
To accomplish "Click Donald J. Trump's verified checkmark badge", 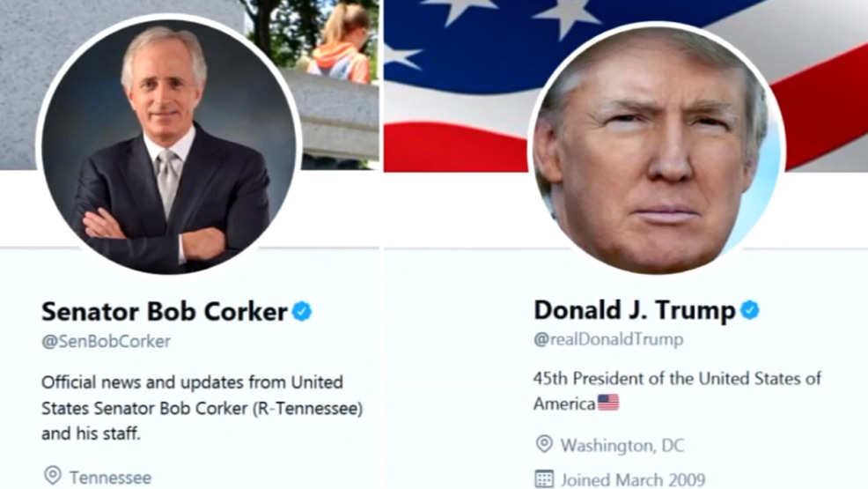I will (749, 310).
